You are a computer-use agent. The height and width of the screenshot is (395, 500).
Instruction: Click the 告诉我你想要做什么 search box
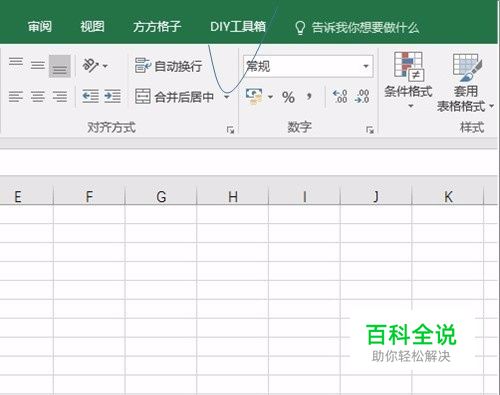(357, 28)
